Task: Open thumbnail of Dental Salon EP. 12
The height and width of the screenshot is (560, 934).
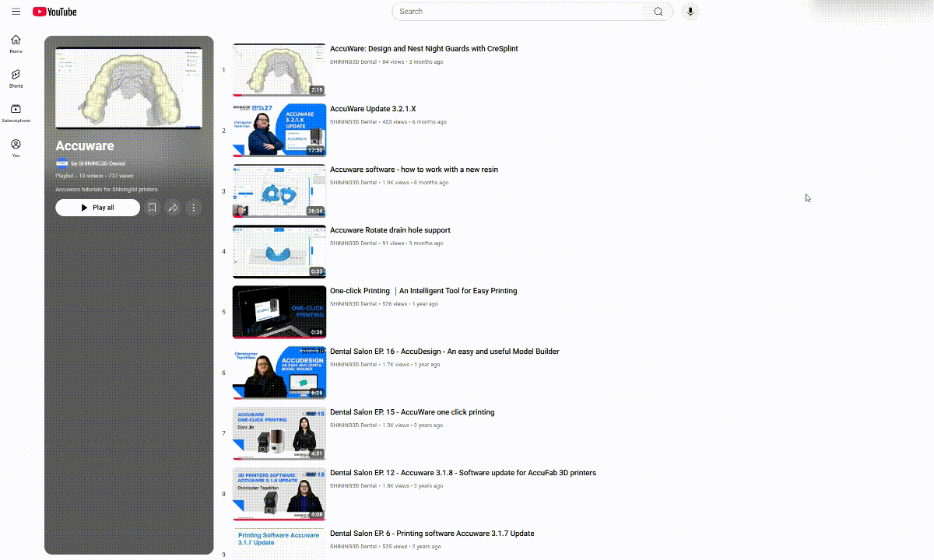Action: pos(279,495)
